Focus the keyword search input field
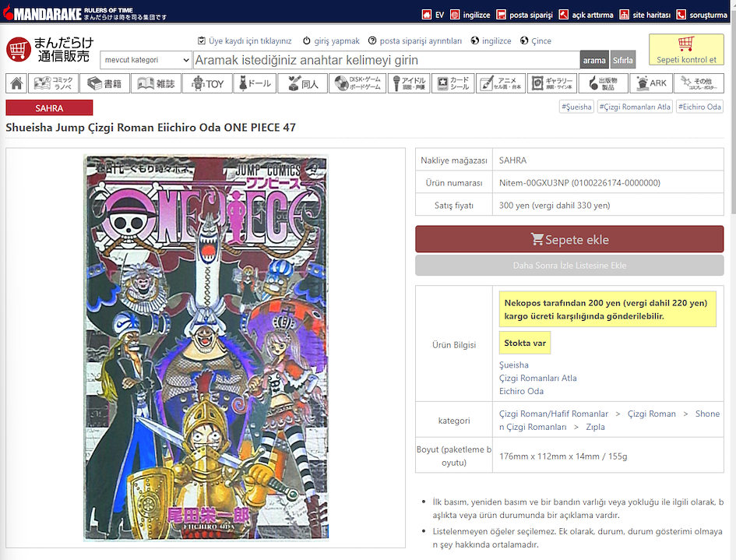Viewport: 736px width, 560px height. pyautogui.click(x=386, y=60)
